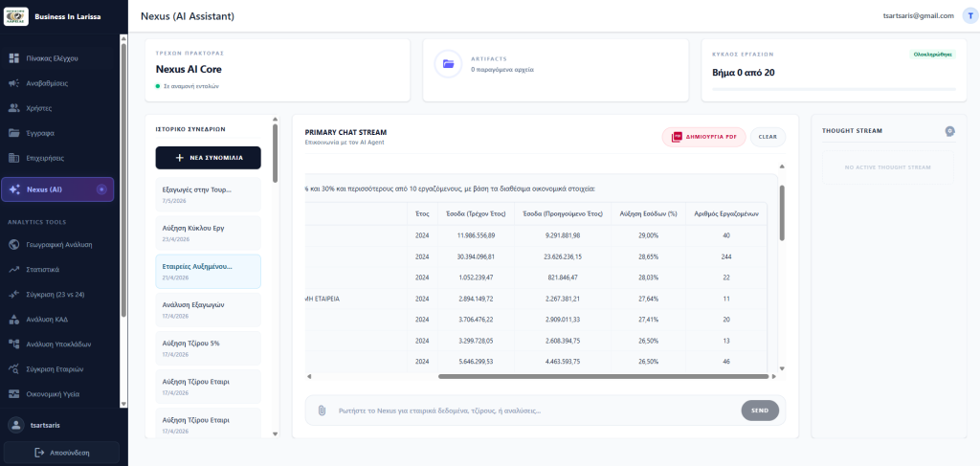
Task: Click the Ανάλυση ΚΑΔ shapes icon
Action: (13, 320)
